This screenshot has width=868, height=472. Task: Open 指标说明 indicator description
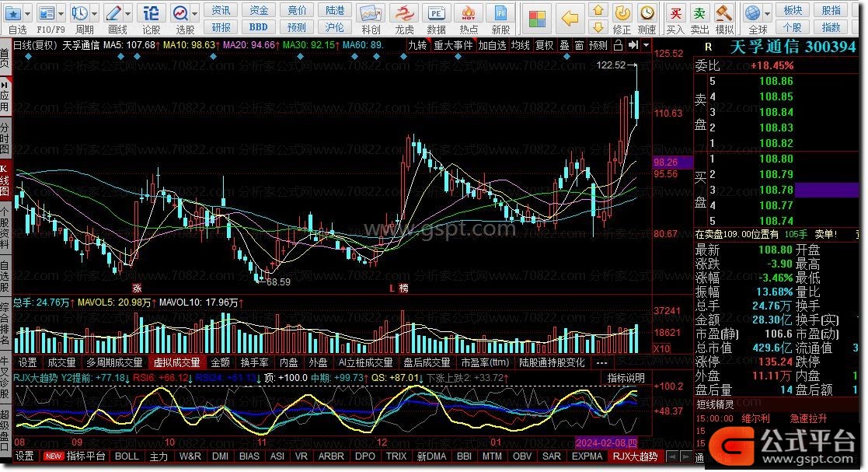coord(626,378)
